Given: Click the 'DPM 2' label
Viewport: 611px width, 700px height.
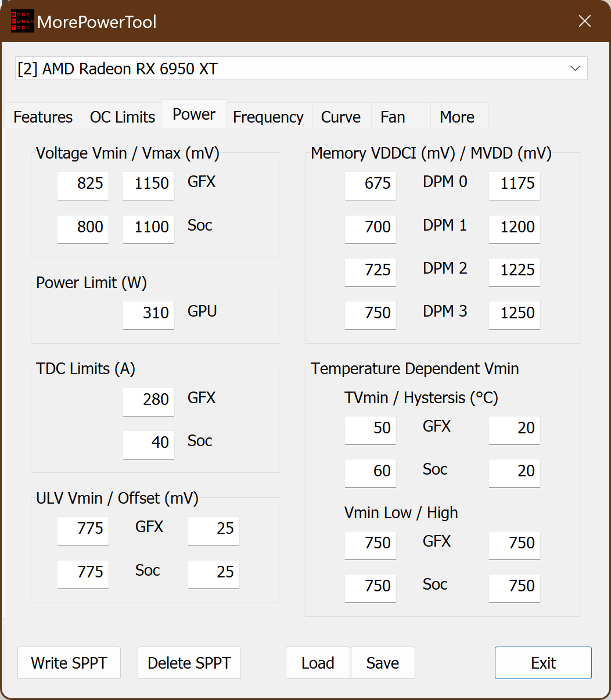Looking at the screenshot, I should click(445, 268).
